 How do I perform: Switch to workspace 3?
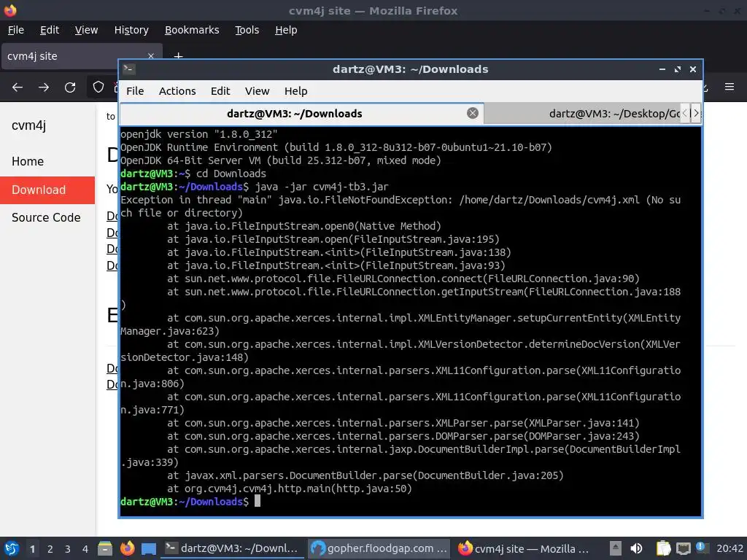[68, 549]
